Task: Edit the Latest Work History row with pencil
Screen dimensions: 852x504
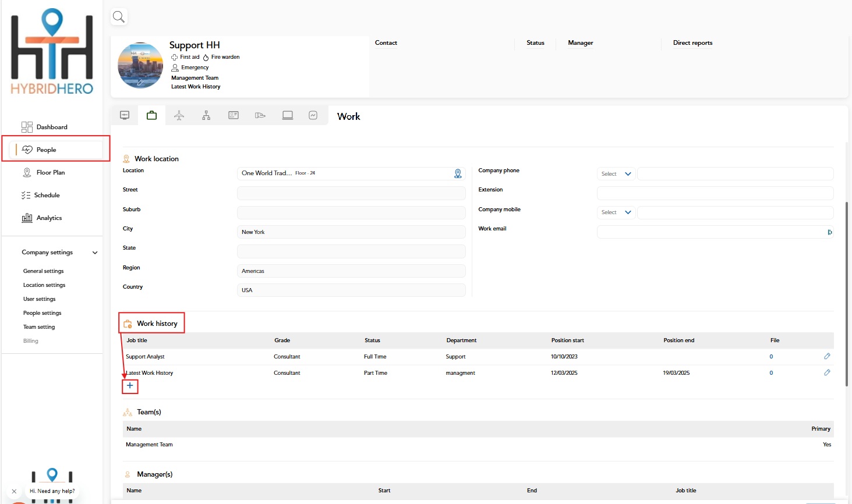Action: tap(827, 372)
